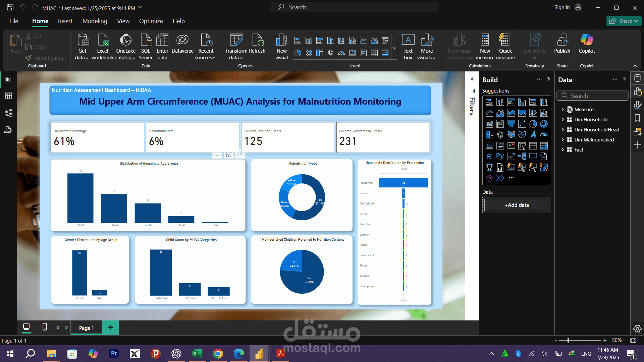Open the Modeling ribbon tab
The width and height of the screenshot is (644, 362).
pyautogui.click(x=95, y=21)
